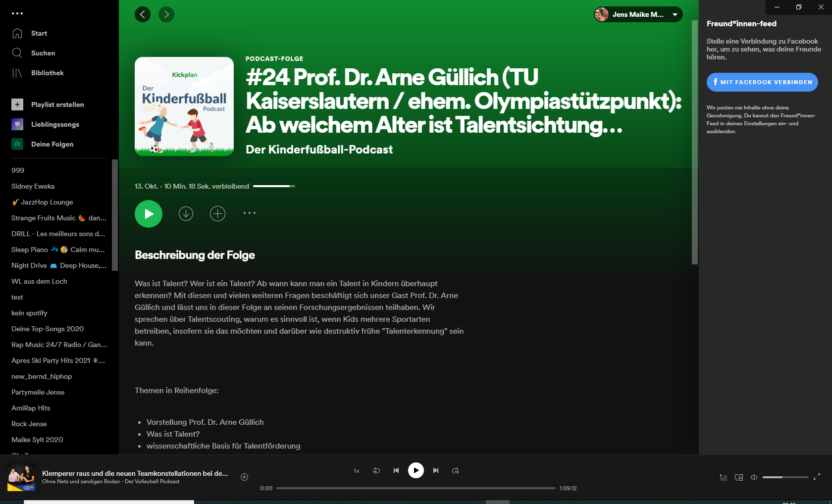Image resolution: width=832 pixels, height=504 pixels.
Task: Change playback speed from 1x
Action: (356, 471)
